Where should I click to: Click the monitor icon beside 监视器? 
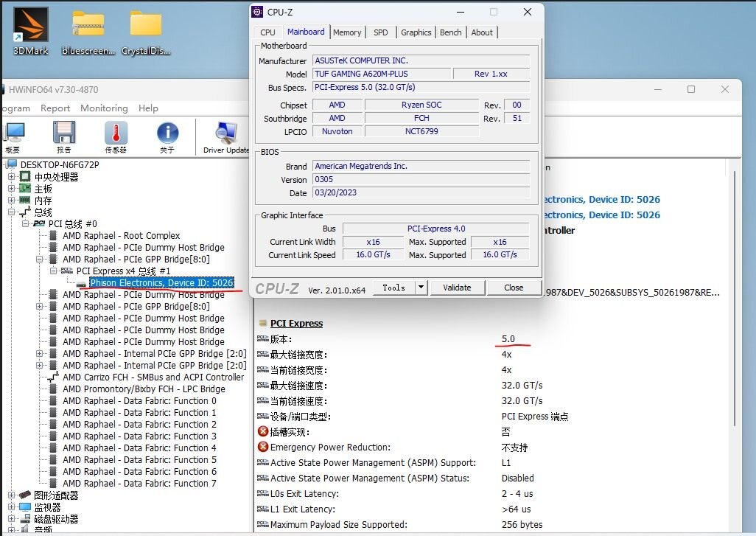coord(25,507)
